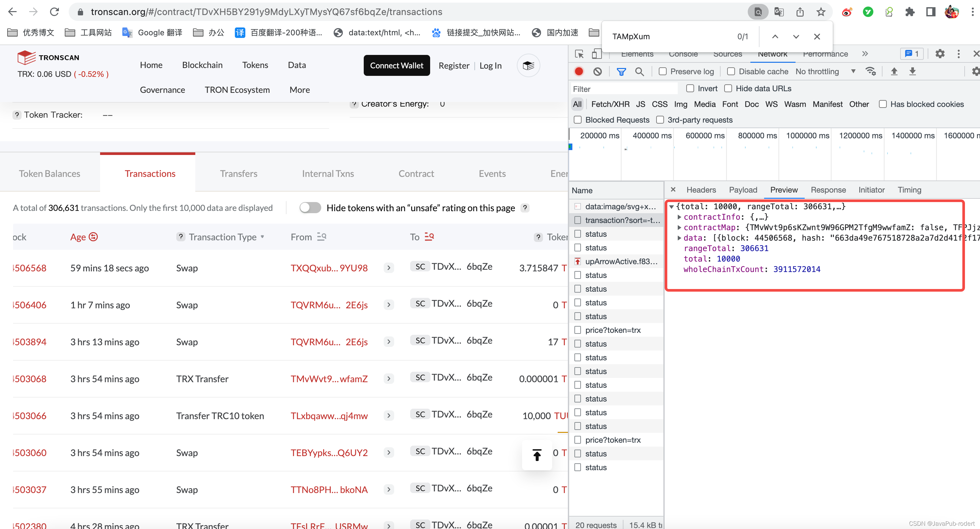Switch to the Transfers tab
The image size is (980, 529).
238,173
